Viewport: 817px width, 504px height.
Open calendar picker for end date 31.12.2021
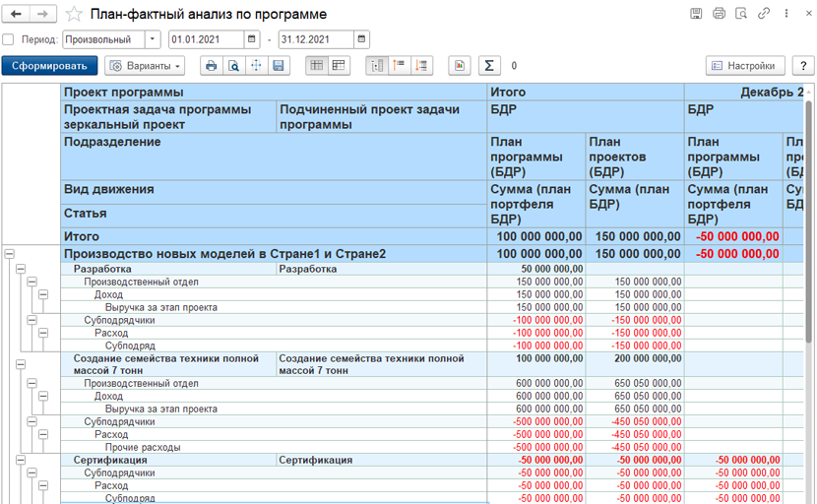[361, 39]
